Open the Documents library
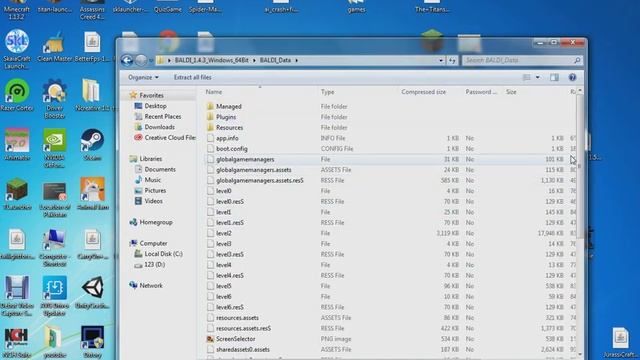The width and height of the screenshot is (640, 360). coord(160,169)
